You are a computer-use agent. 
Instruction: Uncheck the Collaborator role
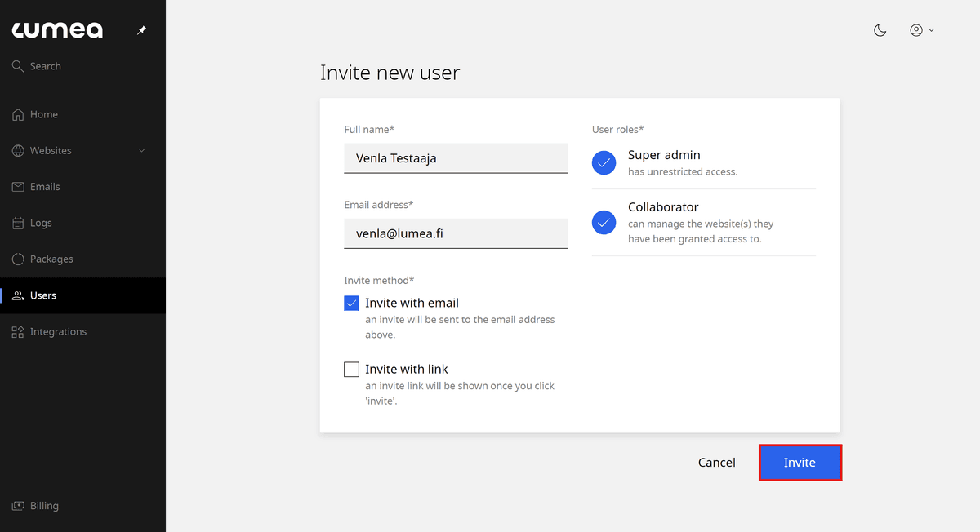click(x=604, y=222)
